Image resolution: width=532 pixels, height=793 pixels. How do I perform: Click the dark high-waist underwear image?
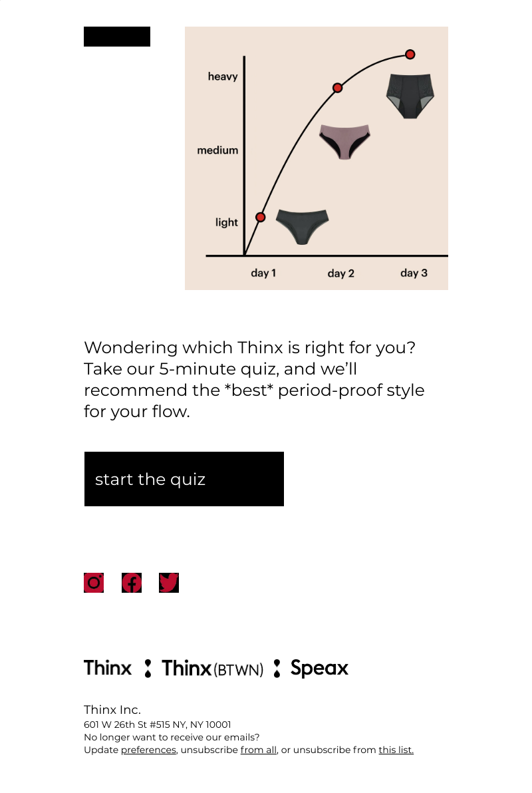click(410, 96)
